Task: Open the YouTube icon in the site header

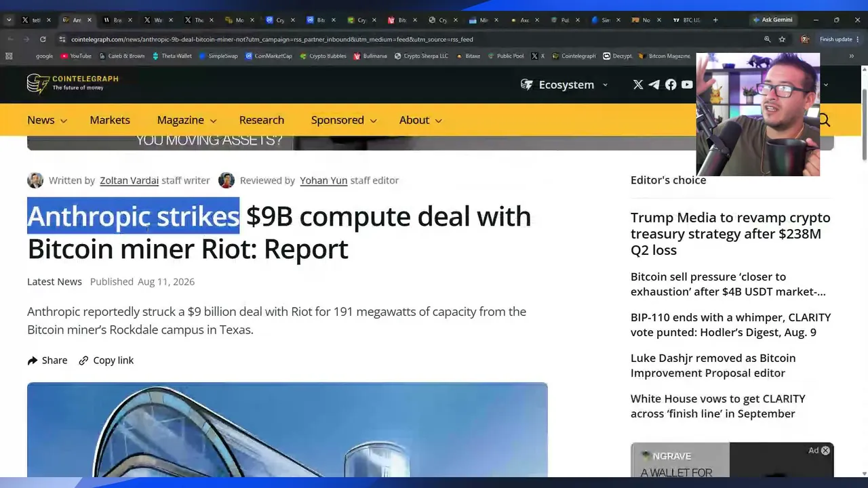Action: tap(687, 85)
